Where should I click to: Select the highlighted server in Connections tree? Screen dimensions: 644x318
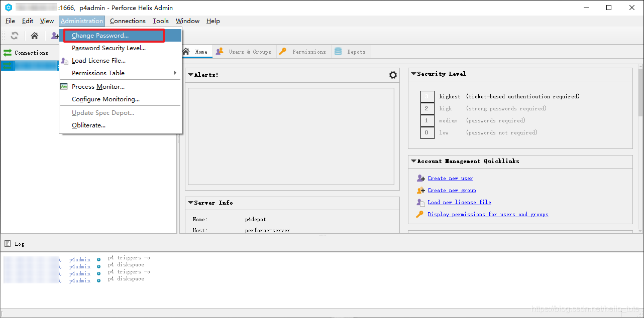coord(31,66)
